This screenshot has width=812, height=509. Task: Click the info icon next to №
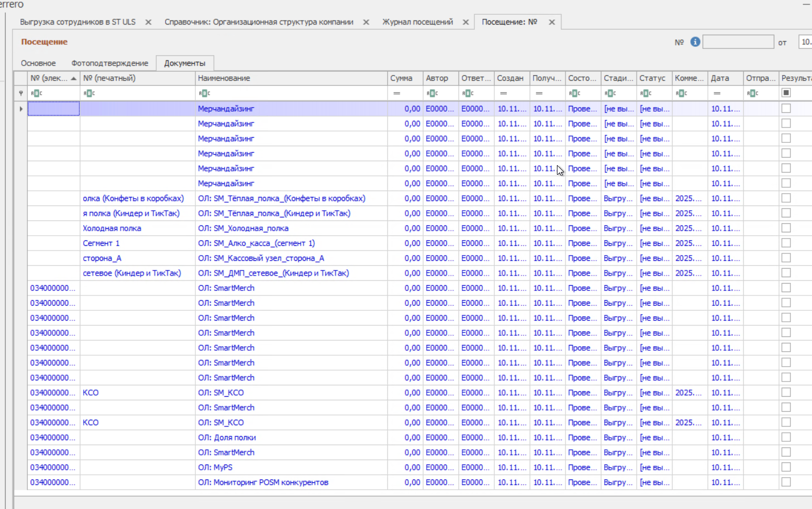point(695,42)
